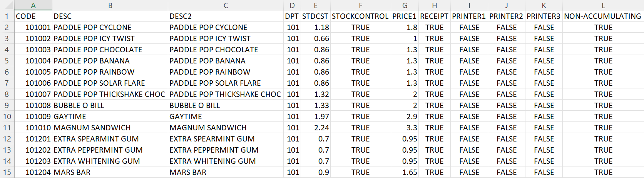Select column A header
The width and height of the screenshot is (644, 178).
coord(33,5)
